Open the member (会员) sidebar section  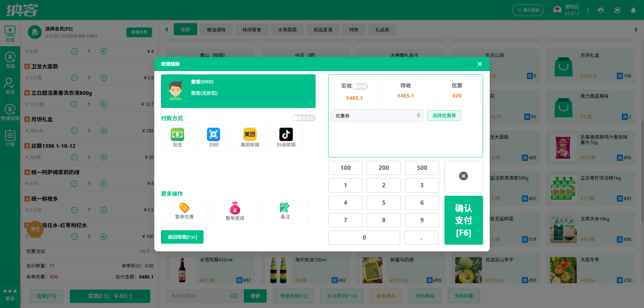click(10, 86)
